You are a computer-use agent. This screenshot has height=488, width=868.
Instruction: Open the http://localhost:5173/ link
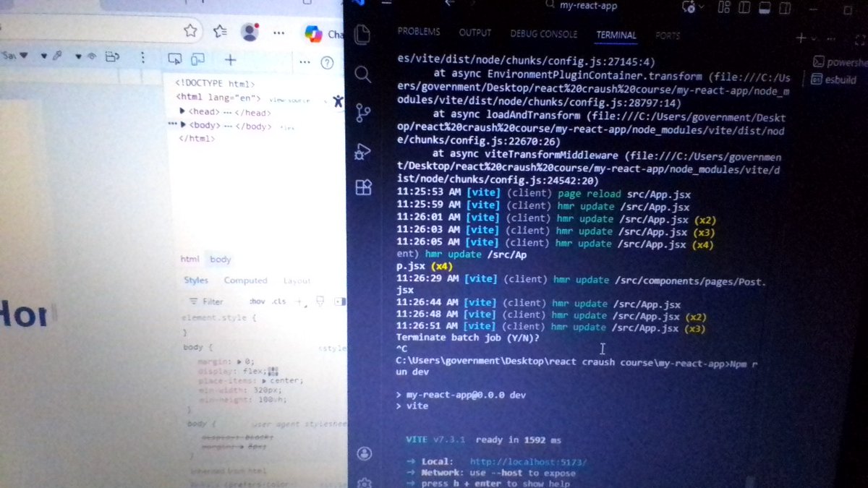click(528, 461)
